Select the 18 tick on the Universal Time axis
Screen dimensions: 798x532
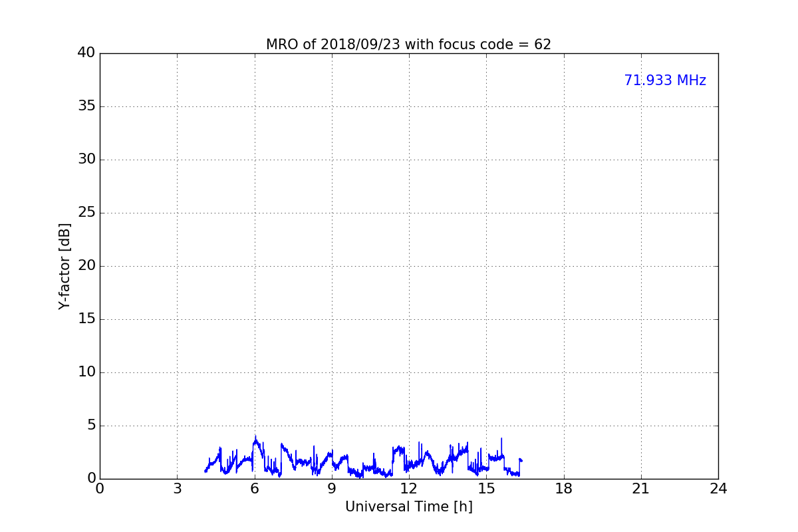(564, 489)
